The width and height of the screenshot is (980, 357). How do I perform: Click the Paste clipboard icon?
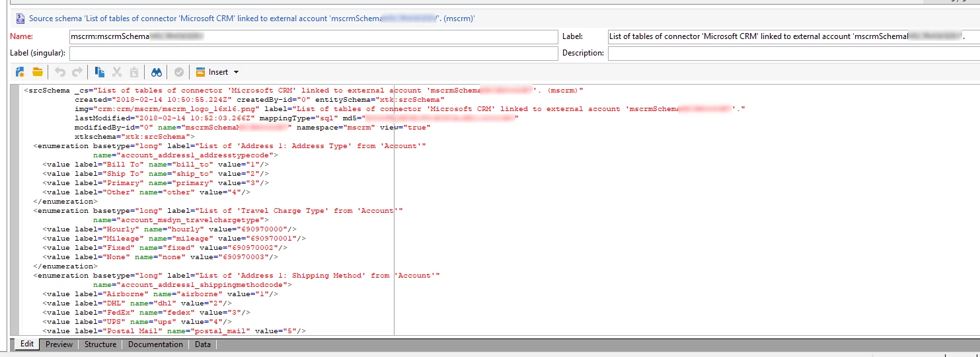pyautogui.click(x=134, y=72)
